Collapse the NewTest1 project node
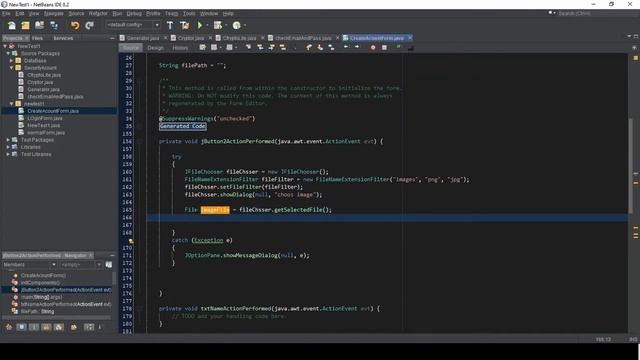 point(5,46)
